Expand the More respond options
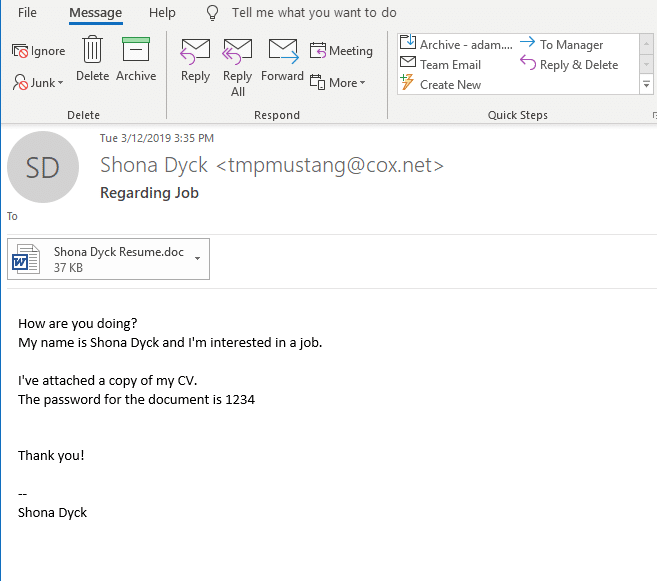This screenshot has width=657, height=581. coord(338,83)
